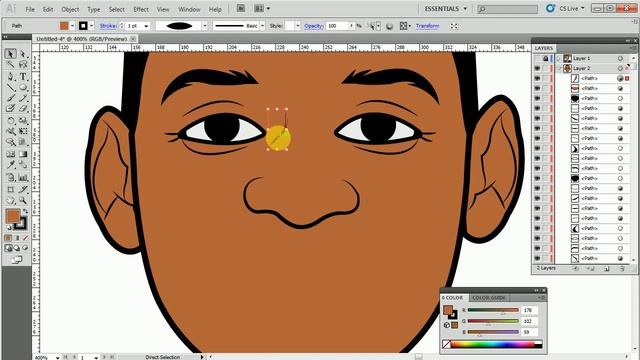Click the Transform link in control bar
This screenshot has width=640, height=360.
(427, 26)
